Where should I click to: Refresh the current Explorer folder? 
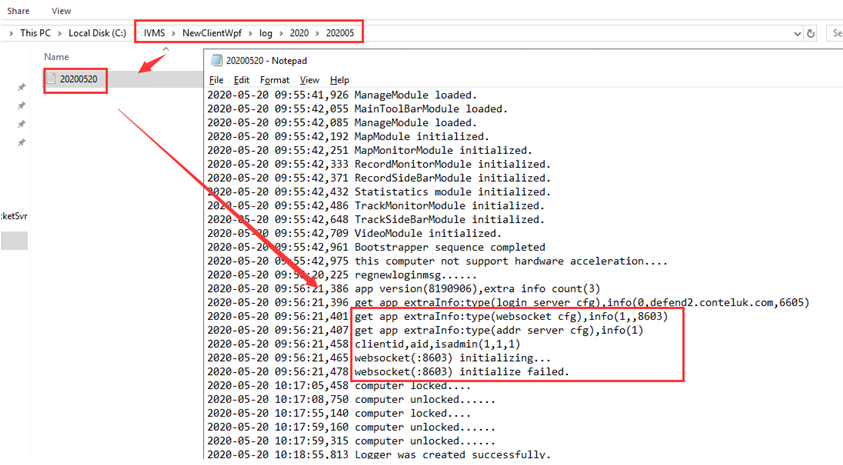[811, 33]
